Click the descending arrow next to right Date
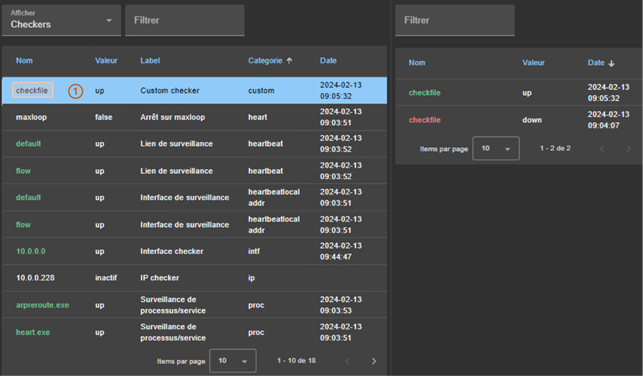 tap(611, 63)
